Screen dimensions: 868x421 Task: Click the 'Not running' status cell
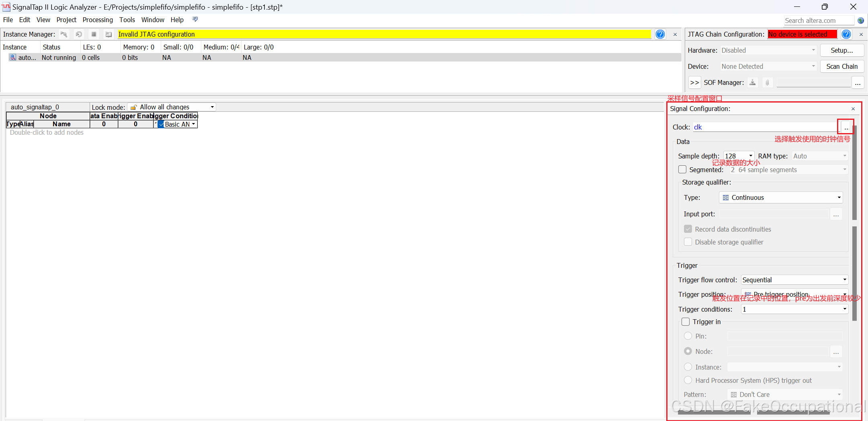(x=59, y=58)
